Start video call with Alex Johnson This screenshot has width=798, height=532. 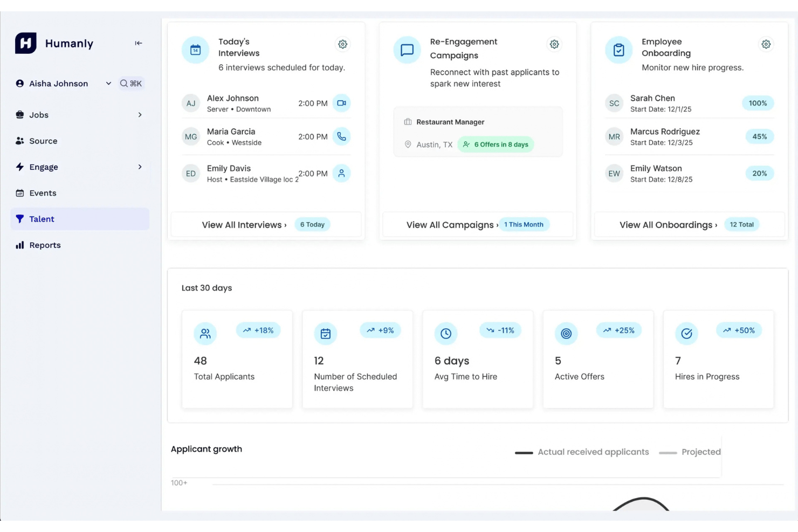[x=341, y=103]
